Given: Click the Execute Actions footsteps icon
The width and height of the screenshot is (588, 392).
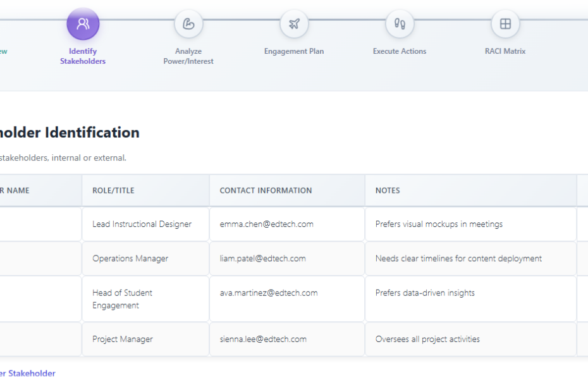Looking at the screenshot, I should [400, 24].
